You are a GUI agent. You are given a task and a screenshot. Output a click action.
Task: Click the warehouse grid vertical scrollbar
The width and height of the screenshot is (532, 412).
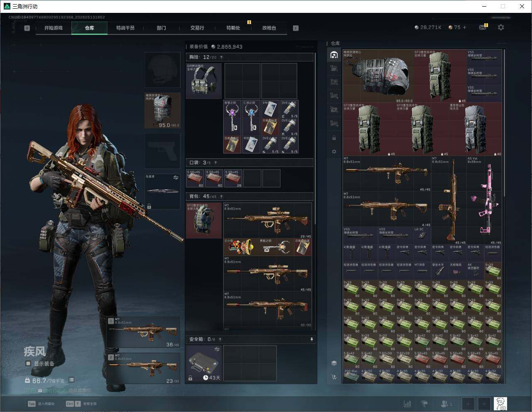coord(504,123)
